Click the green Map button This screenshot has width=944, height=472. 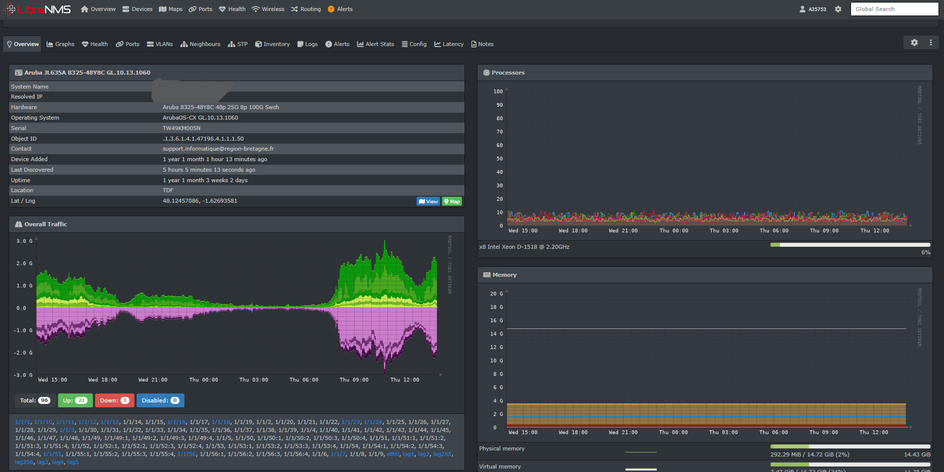click(x=452, y=202)
